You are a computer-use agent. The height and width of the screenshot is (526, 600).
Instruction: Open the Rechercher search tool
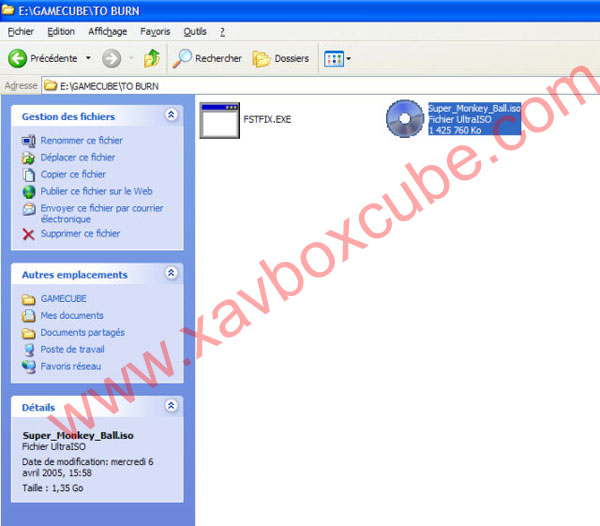pos(207,59)
